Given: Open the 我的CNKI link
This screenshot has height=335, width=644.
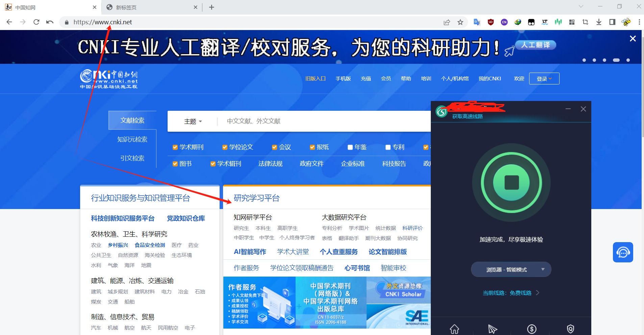Looking at the screenshot, I should coord(490,78).
